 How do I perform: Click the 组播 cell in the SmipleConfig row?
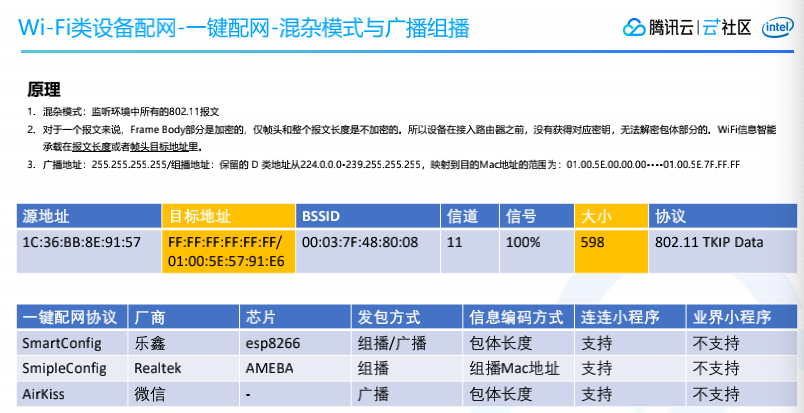point(407,368)
